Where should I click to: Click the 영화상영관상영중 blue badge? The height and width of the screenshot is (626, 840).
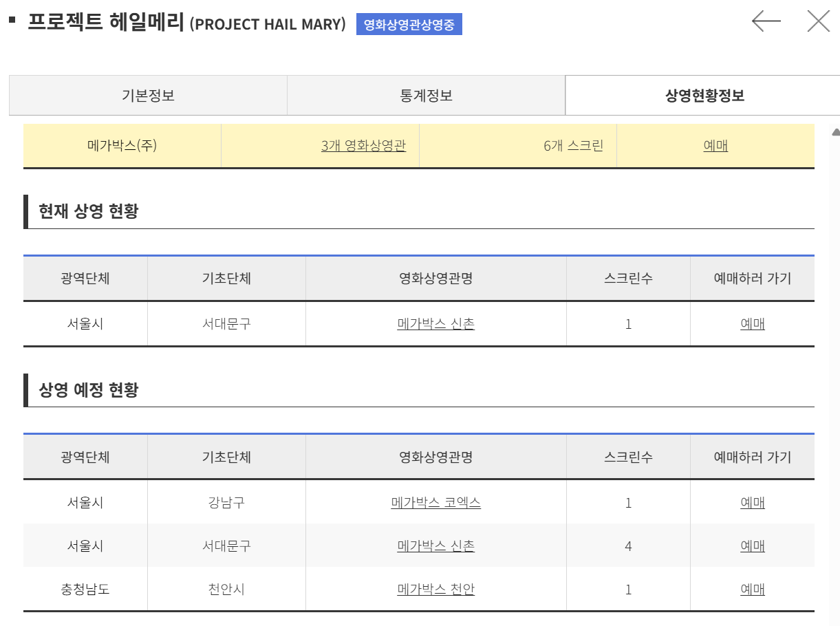[x=409, y=25]
